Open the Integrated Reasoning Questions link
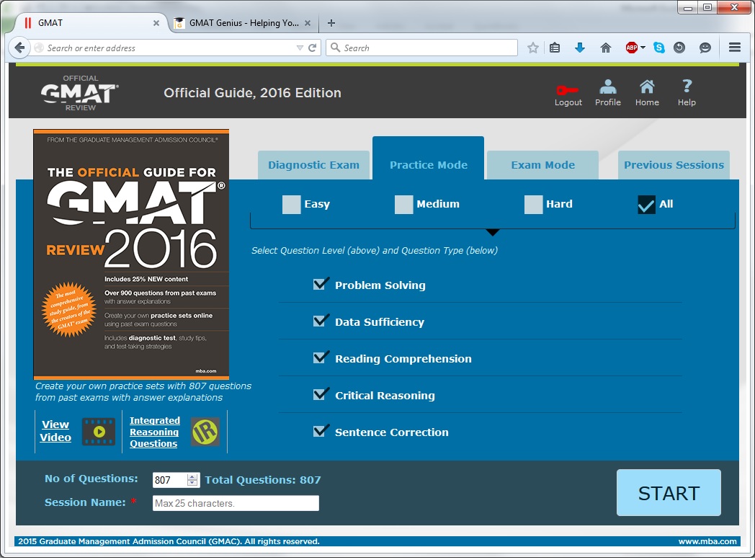755x560 pixels. tap(154, 432)
